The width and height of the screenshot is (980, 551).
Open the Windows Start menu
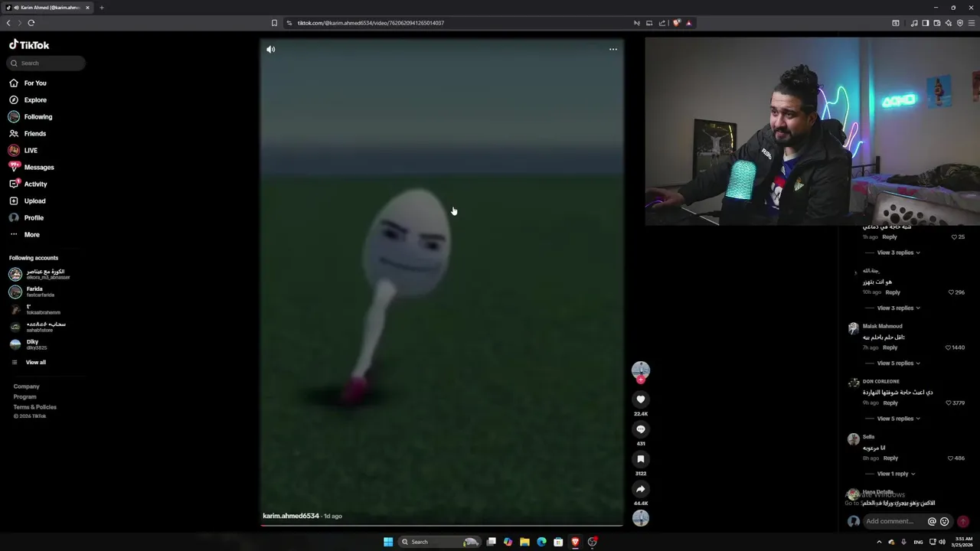coord(388,542)
